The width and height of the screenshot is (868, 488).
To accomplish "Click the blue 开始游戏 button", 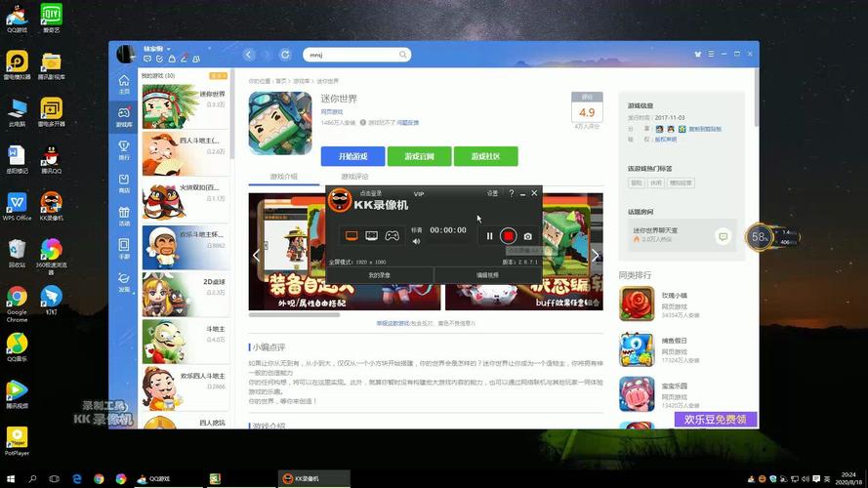I will (x=352, y=156).
